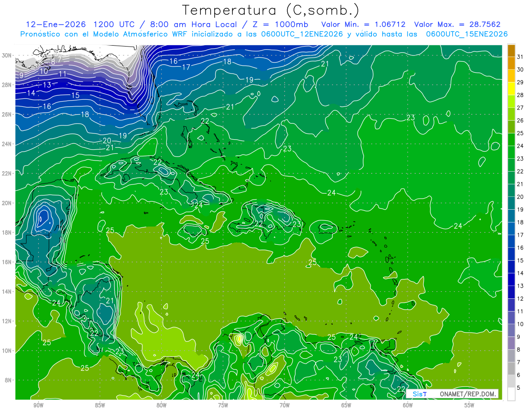Click the colorbar label '5'
Viewport: 532px width, 411px height.
pos(519,388)
